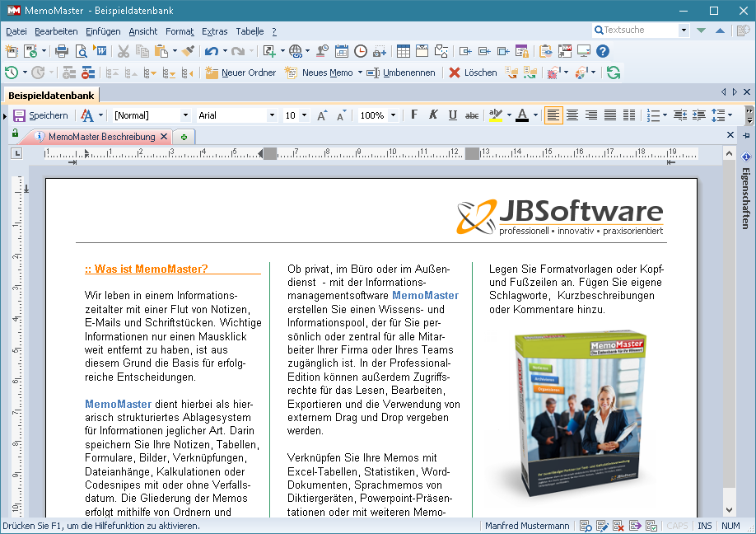The width and height of the screenshot is (756, 534).
Task: Click the format painter brush icon
Action: (x=188, y=50)
